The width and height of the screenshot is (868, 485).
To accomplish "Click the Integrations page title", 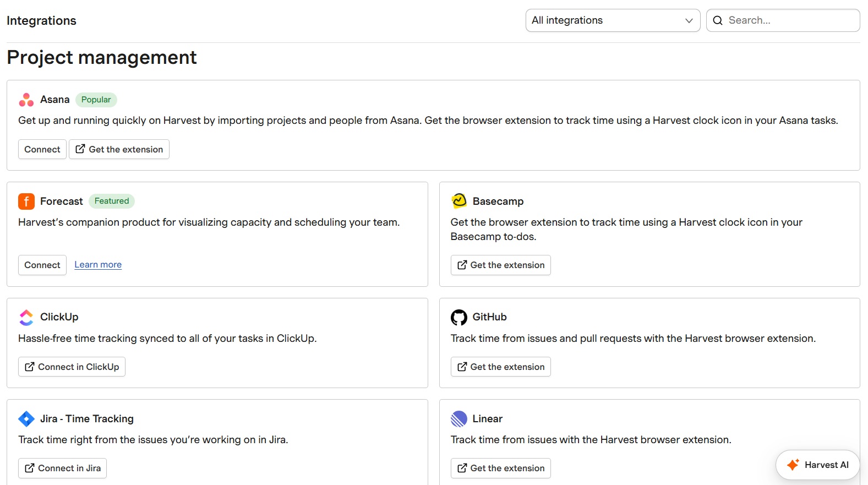I will 41,20.
